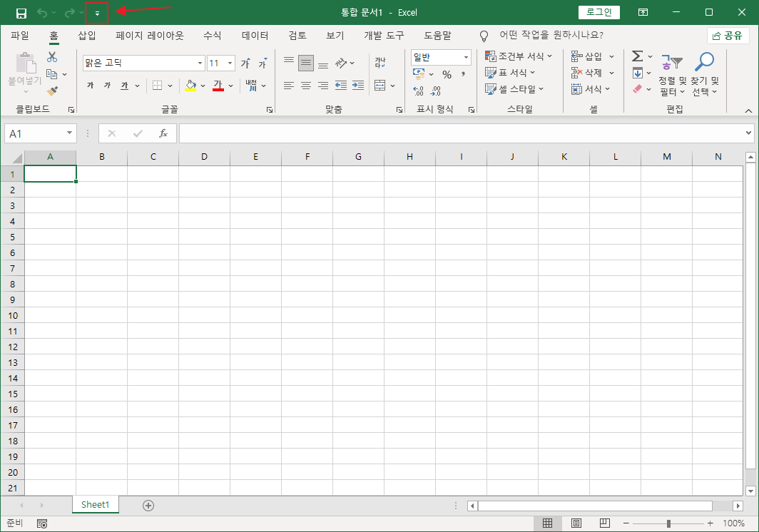
Task: Click the Format Painter brush icon
Action: coord(52,91)
